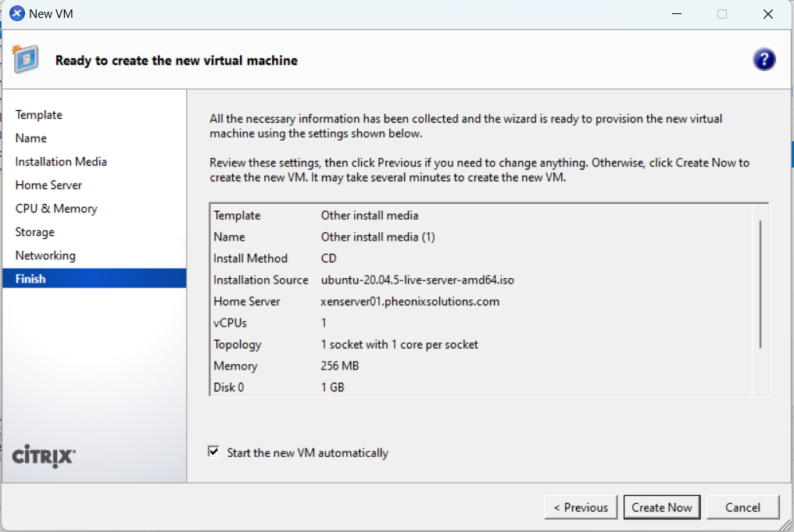
Task: Click the vCPUs row label
Action: (x=231, y=323)
